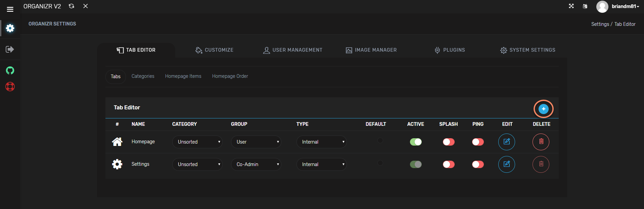Toggle Active switch for Settings

[x=416, y=164]
